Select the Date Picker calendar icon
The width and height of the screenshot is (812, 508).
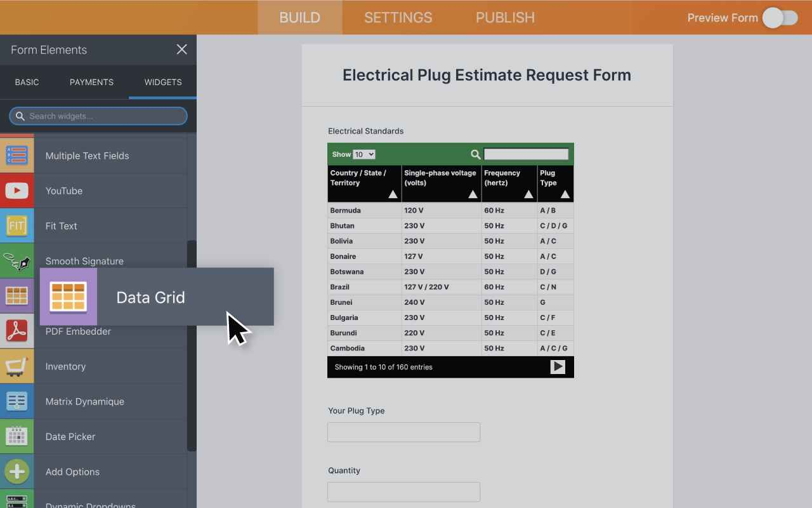[x=17, y=436]
